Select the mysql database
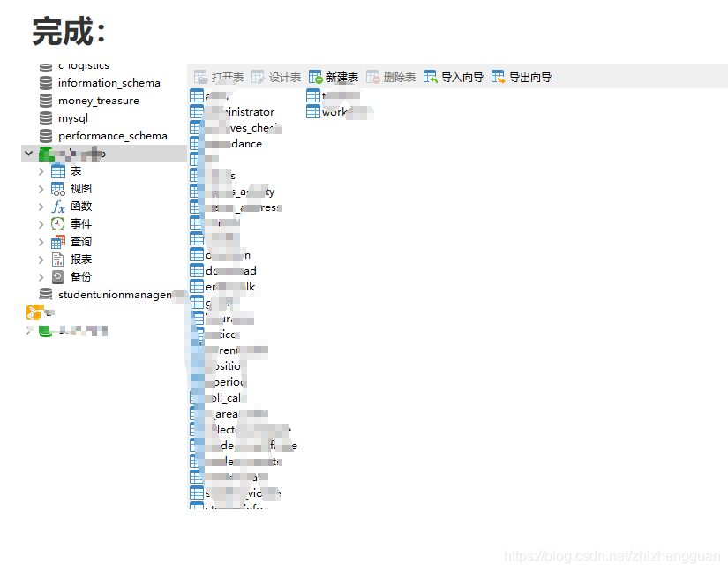 pyautogui.click(x=71, y=117)
